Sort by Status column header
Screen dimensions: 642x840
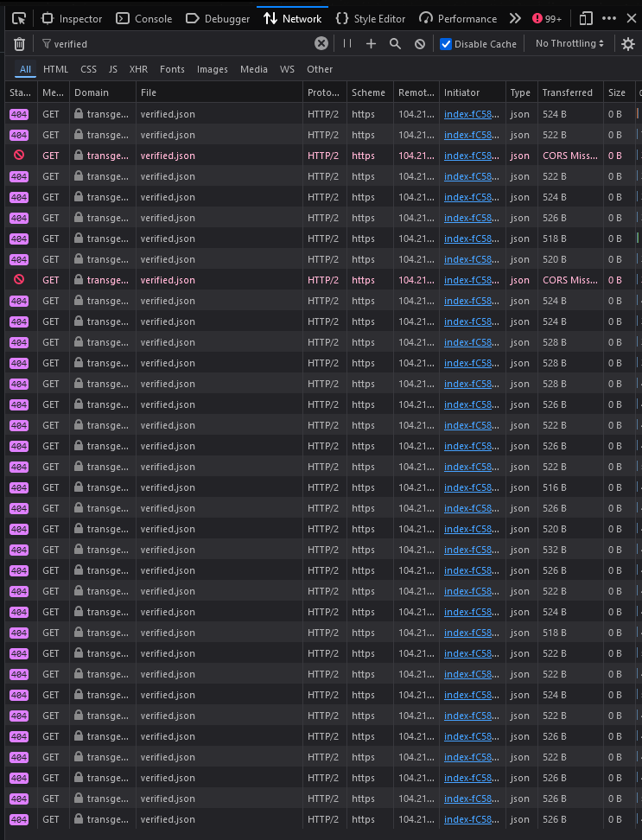pyautogui.click(x=21, y=92)
